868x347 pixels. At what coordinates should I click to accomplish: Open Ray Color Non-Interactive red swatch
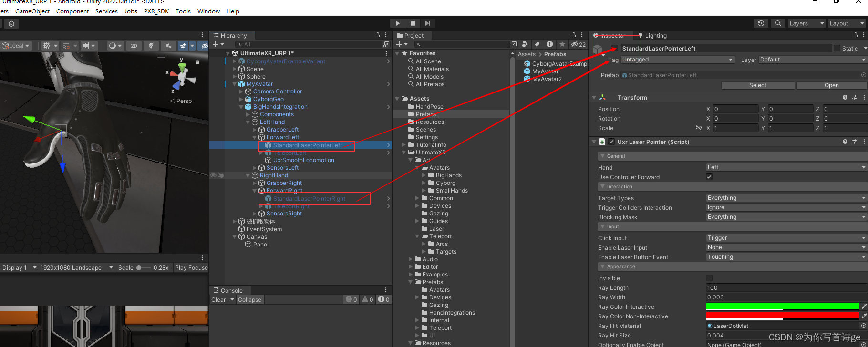783,316
